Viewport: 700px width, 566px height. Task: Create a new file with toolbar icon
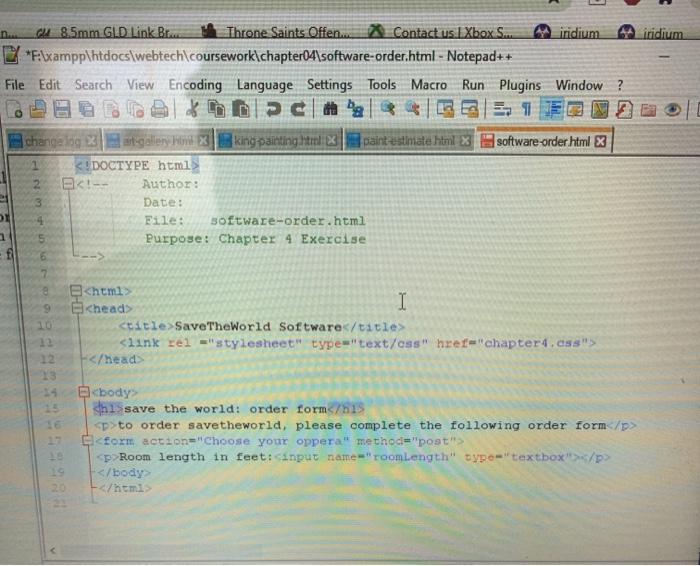coord(14,109)
